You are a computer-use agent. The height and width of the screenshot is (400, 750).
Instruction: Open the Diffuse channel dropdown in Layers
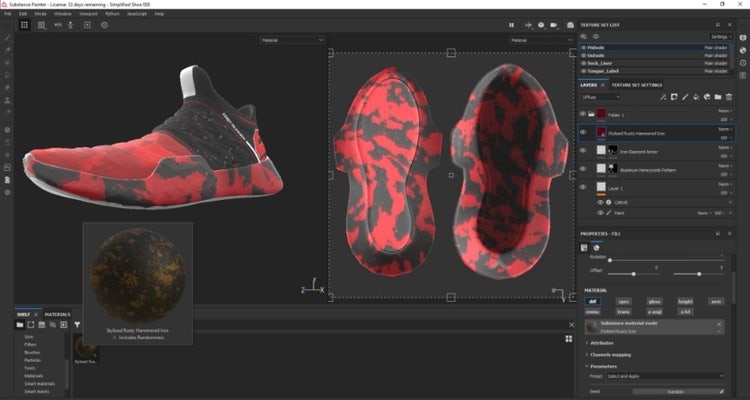[x=601, y=97]
